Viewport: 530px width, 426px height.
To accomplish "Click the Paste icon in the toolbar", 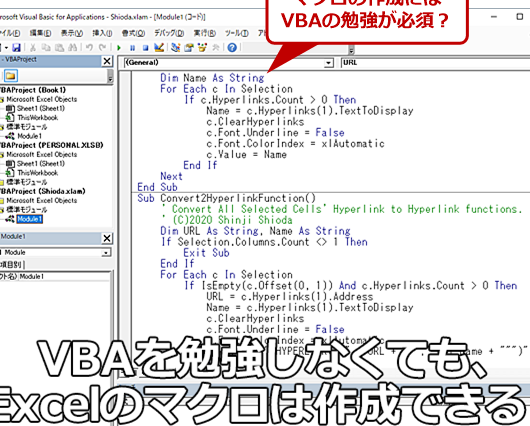I will point(59,47).
